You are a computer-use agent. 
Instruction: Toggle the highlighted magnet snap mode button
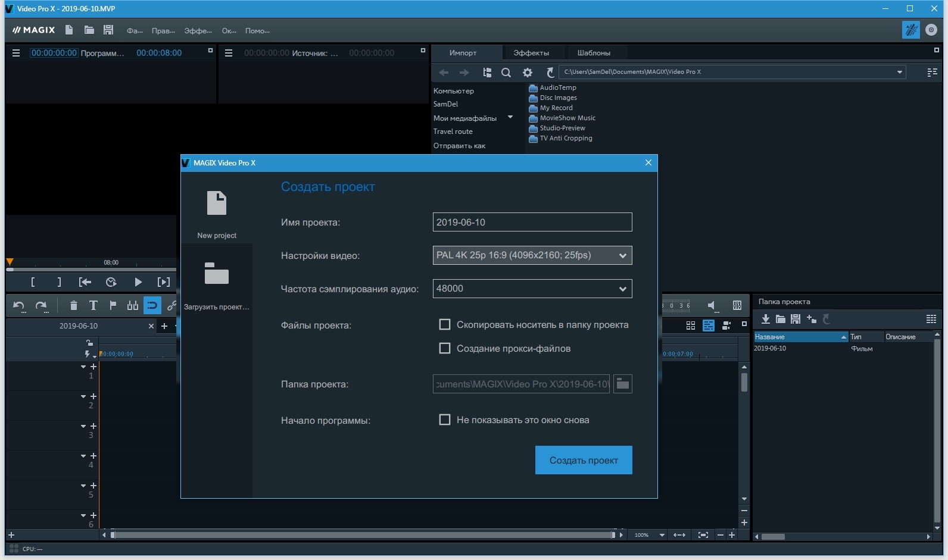152,305
